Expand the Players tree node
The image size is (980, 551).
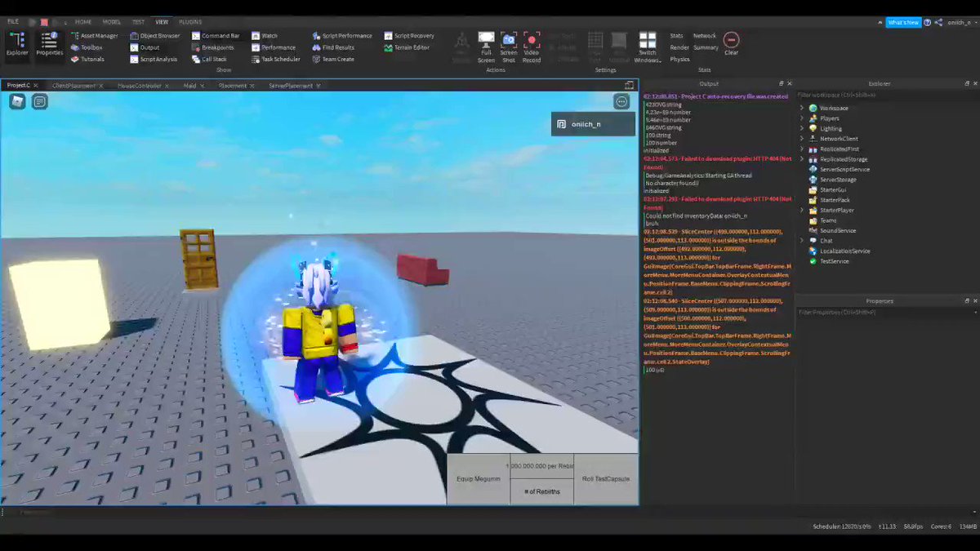coord(802,118)
